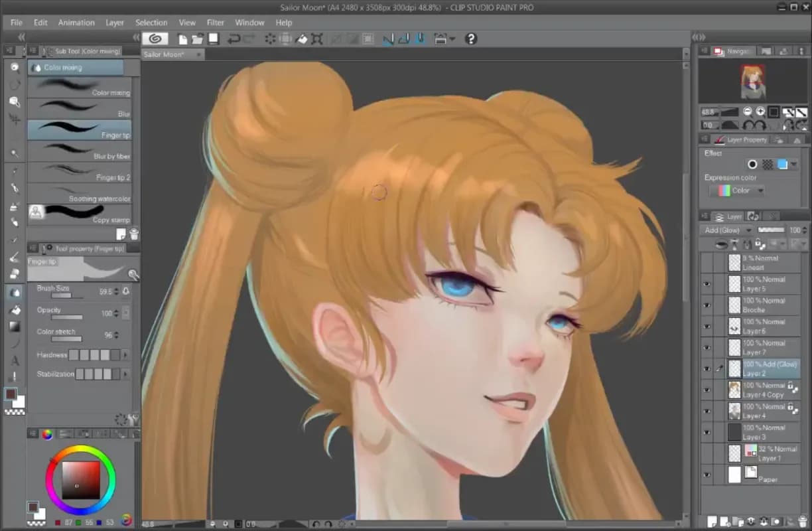Open the Filter menu
Screen dimensions: 812x531
(x=215, y=23)
